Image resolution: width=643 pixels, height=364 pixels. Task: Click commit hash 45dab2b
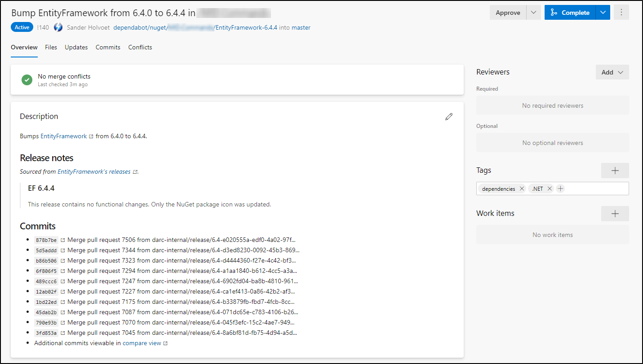coord(47,312)
